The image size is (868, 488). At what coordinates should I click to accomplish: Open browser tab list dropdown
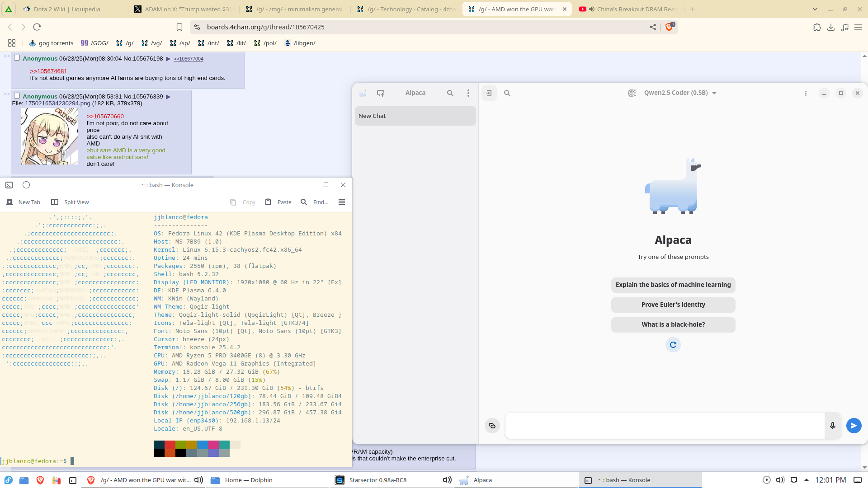(x=815, y=9)
